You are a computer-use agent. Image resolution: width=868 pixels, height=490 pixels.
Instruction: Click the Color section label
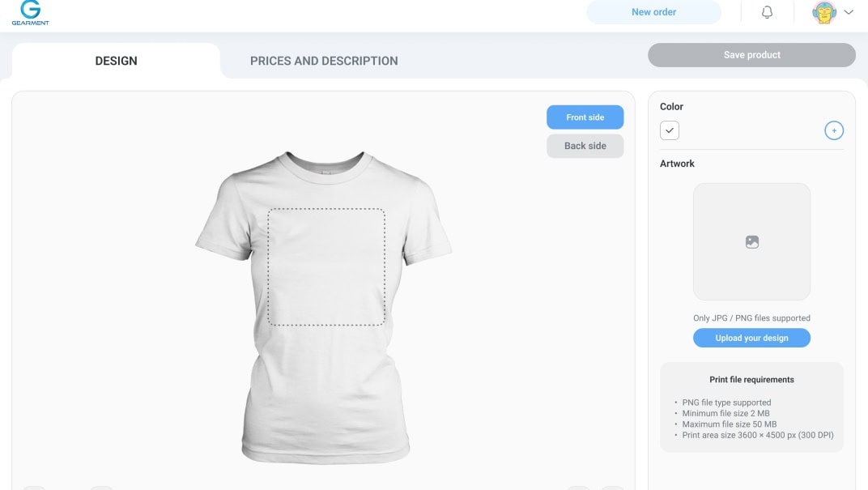(x=671, y=107)
